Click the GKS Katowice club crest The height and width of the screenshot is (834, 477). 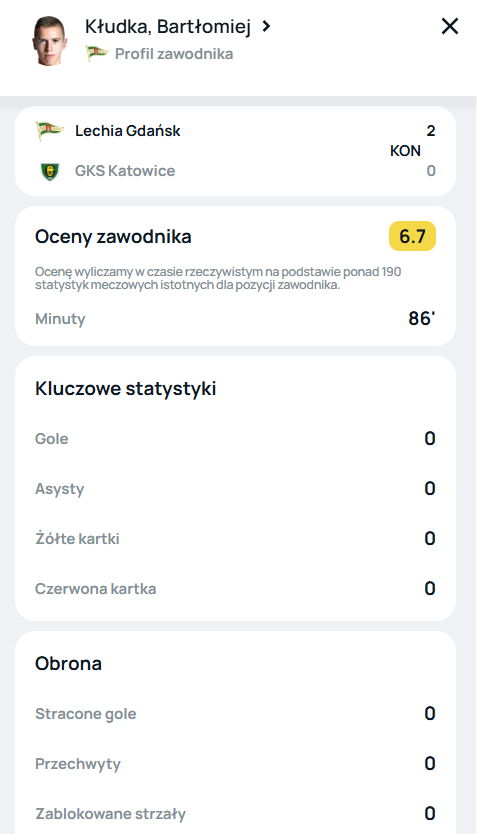pyautogui.click(x=49, y=171)
